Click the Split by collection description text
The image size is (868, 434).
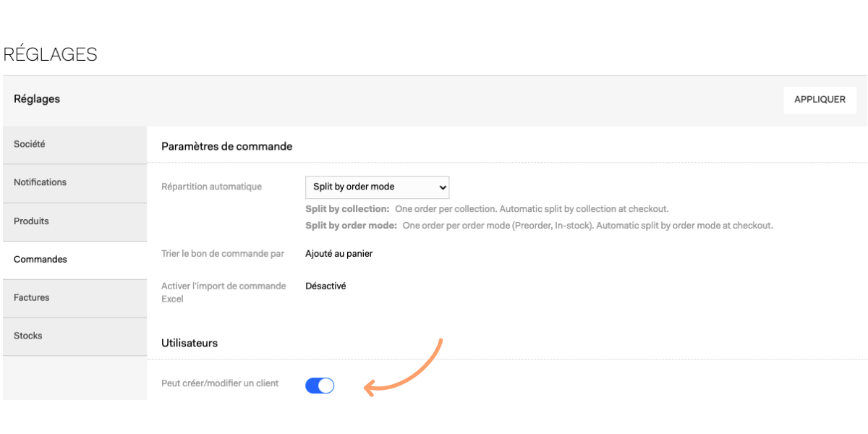[487, 209]
